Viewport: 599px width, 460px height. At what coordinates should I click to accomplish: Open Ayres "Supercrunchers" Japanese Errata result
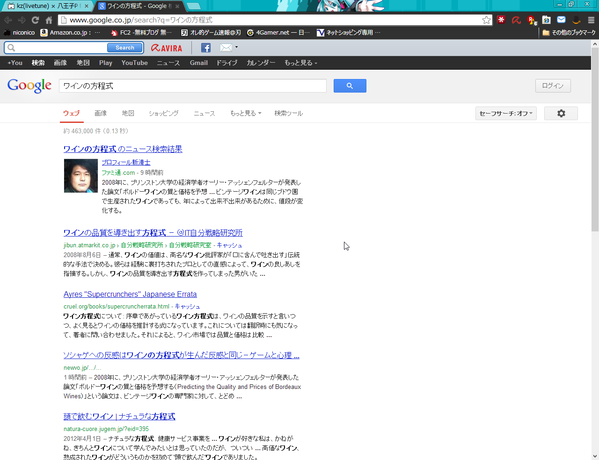[x=130, y=294]
